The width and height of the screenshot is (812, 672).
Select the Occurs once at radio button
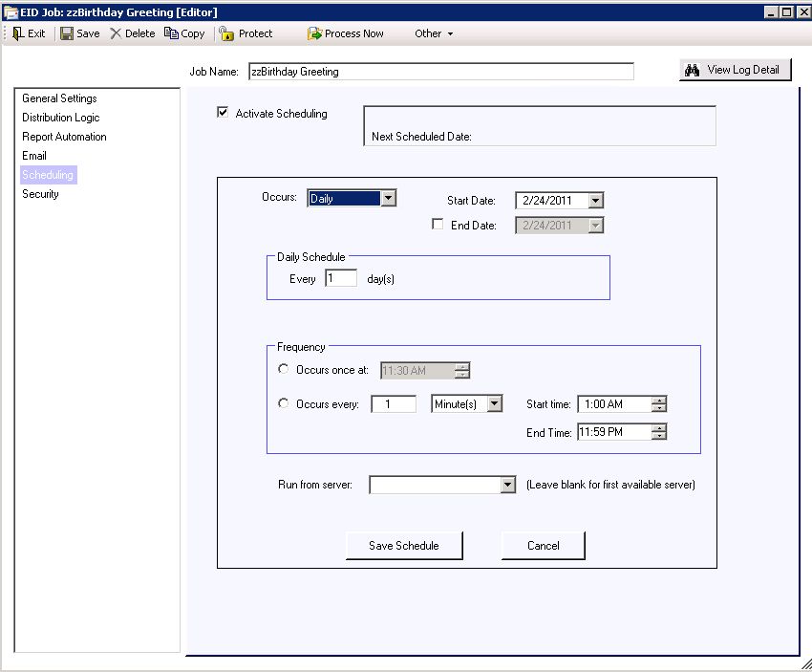pyautogui.click(x=283, y=370)
